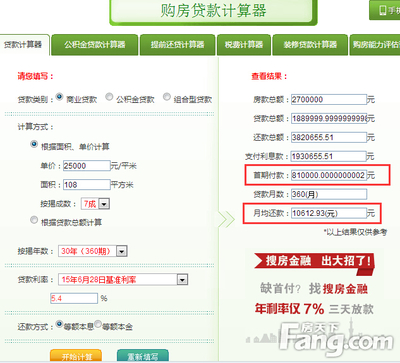Open the 购房能力评估 tab

coord(375,45)
